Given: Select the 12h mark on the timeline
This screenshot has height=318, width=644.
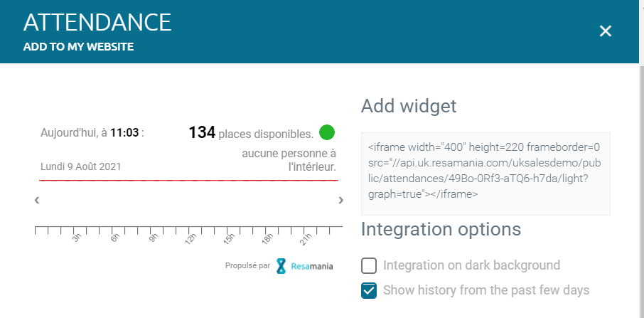Looking at the screenshot, I should click(188, 236).
